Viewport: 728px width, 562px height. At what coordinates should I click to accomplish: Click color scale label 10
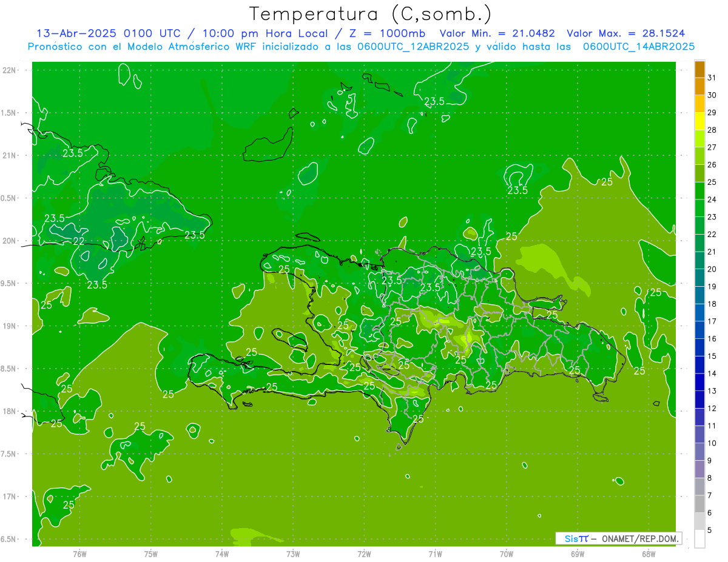click(712, 443)
